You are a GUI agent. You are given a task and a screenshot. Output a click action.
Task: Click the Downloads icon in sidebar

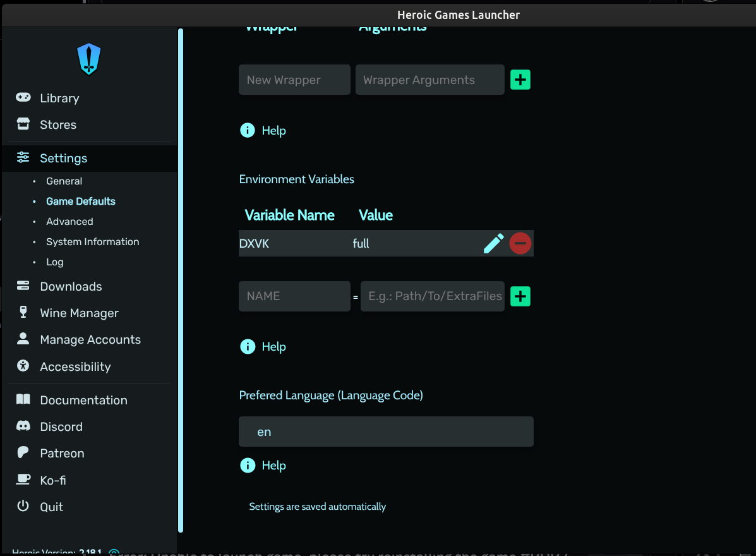tap(23, 286)
